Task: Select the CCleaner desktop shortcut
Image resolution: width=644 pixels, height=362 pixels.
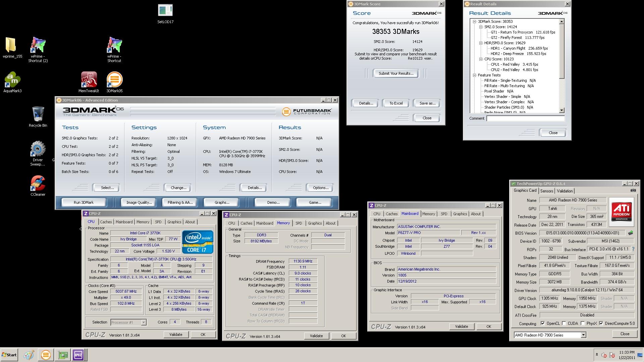Action: 38,185
